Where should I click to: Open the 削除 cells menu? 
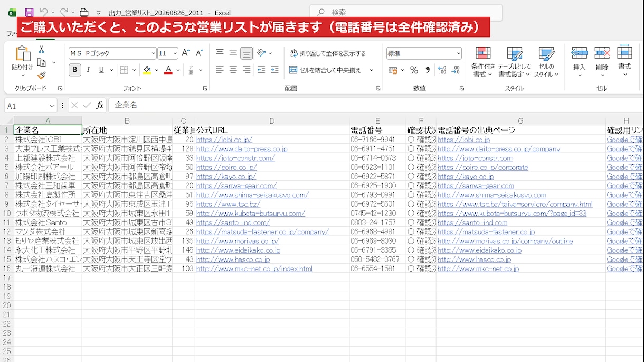pos(602,62)
